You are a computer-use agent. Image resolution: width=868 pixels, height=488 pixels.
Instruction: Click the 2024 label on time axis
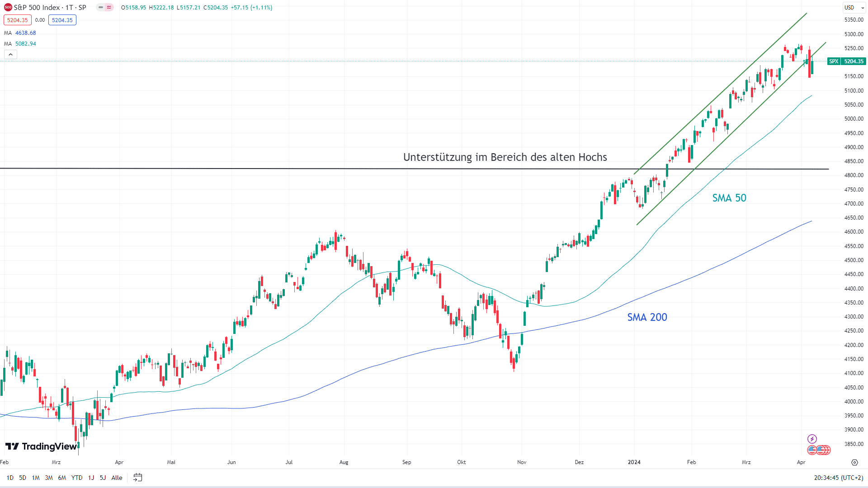click(634, 462)
